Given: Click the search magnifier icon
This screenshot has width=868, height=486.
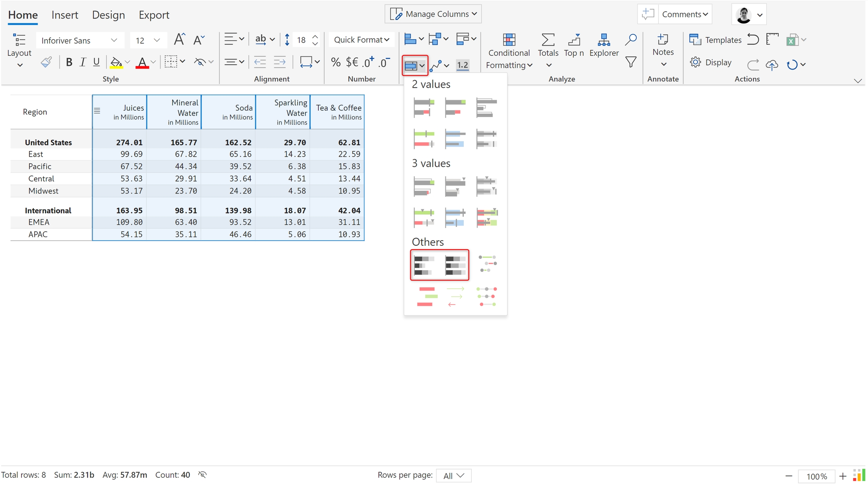Looking at the screenshot, I should click(631, 40).
